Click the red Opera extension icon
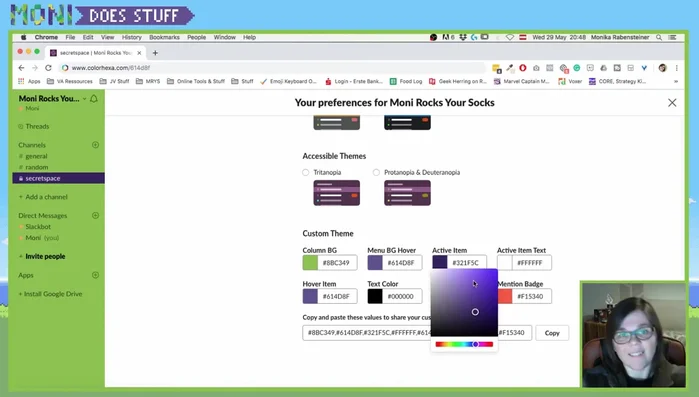The image size is (699, 397). coord(522,68)
